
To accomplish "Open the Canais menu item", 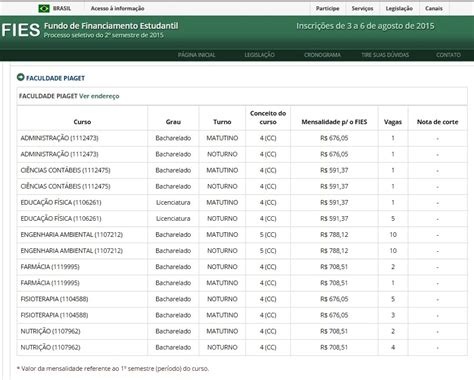I will 434,8.
